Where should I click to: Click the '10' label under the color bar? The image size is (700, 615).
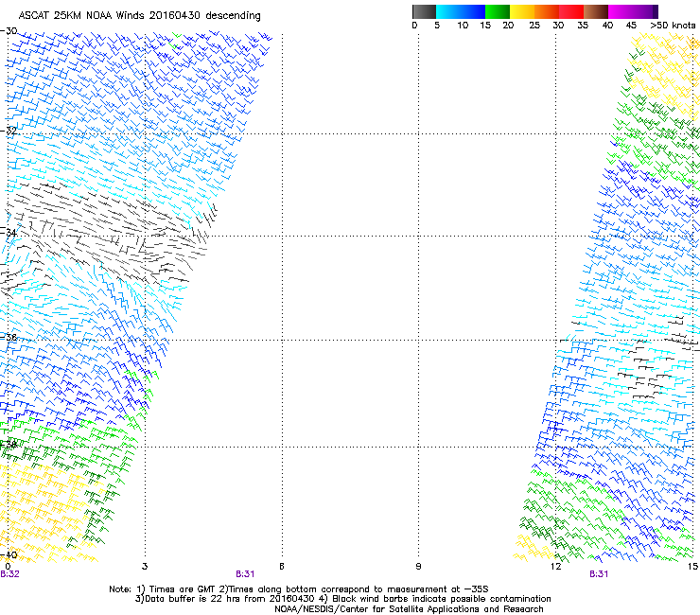tap(463, 26)
